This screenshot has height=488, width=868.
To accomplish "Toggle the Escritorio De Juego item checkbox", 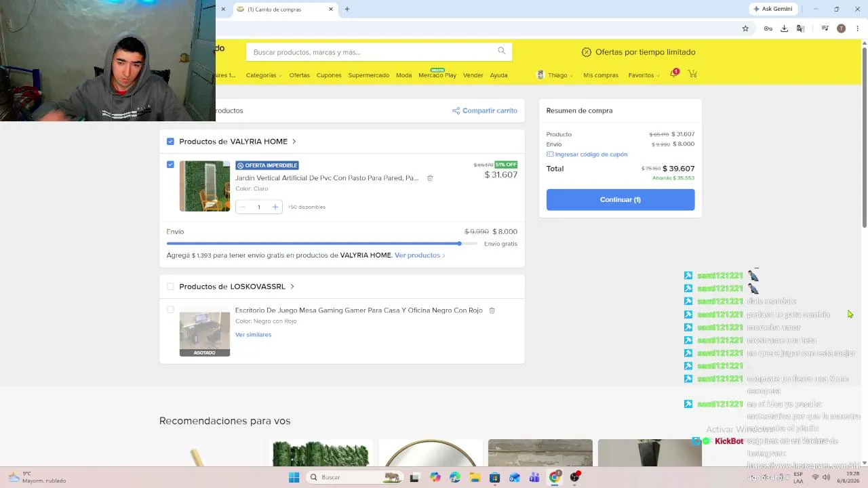I will point(170,310).
